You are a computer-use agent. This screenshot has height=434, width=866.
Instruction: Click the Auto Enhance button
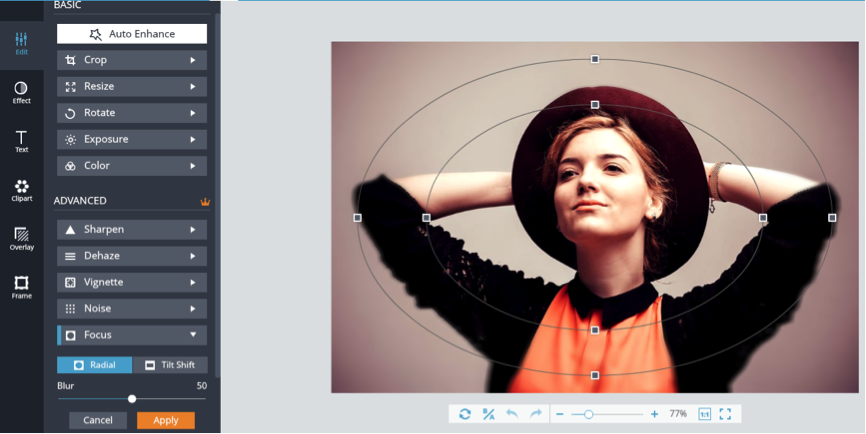pyautogui.click(x=132, y=34)
